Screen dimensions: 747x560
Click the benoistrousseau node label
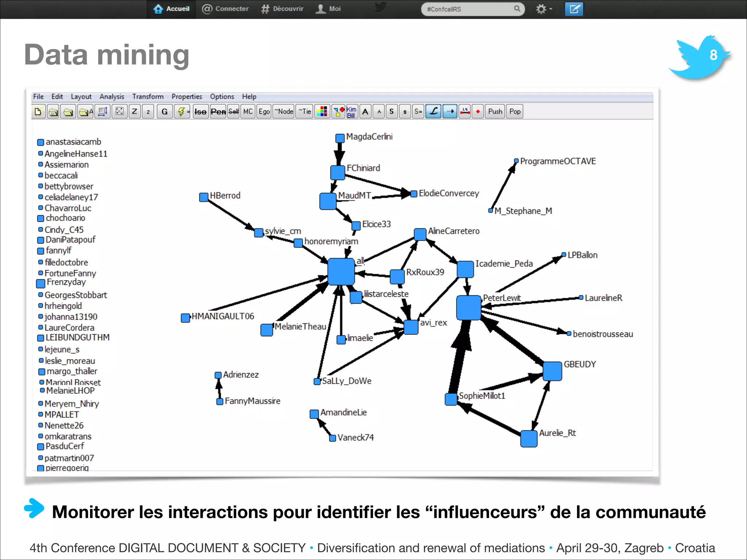603,334
